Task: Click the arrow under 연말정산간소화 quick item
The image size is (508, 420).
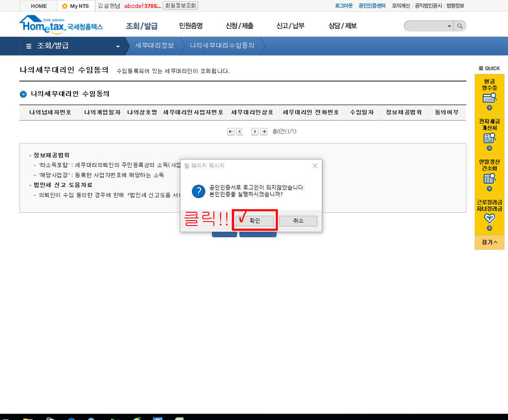Action: tap(490, 189)
